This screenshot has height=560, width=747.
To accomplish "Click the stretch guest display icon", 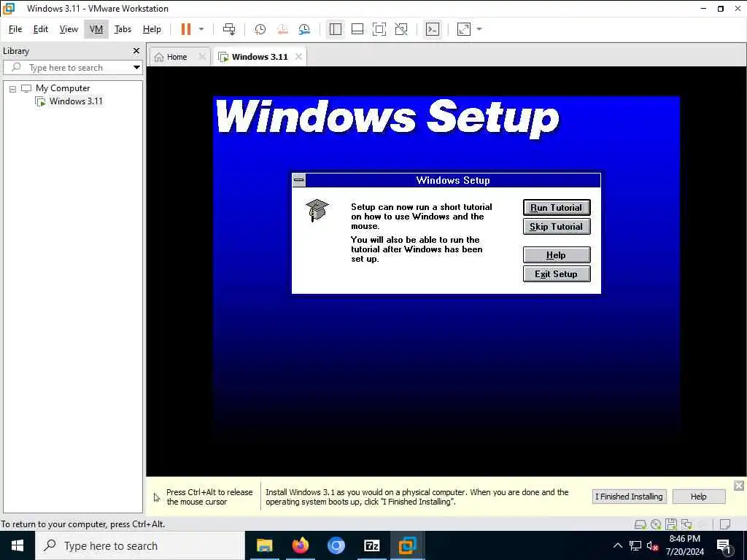I will pyautogui.click(x=464, y=29).
